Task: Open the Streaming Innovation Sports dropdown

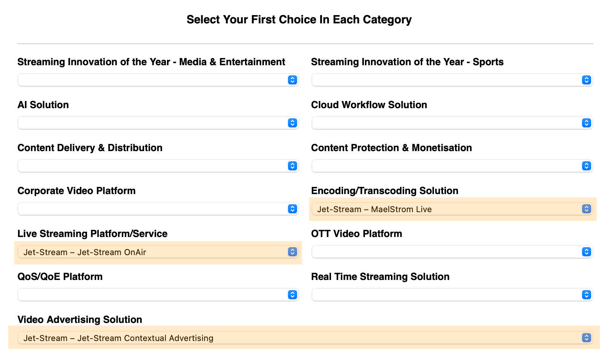Action: [452, 80]
